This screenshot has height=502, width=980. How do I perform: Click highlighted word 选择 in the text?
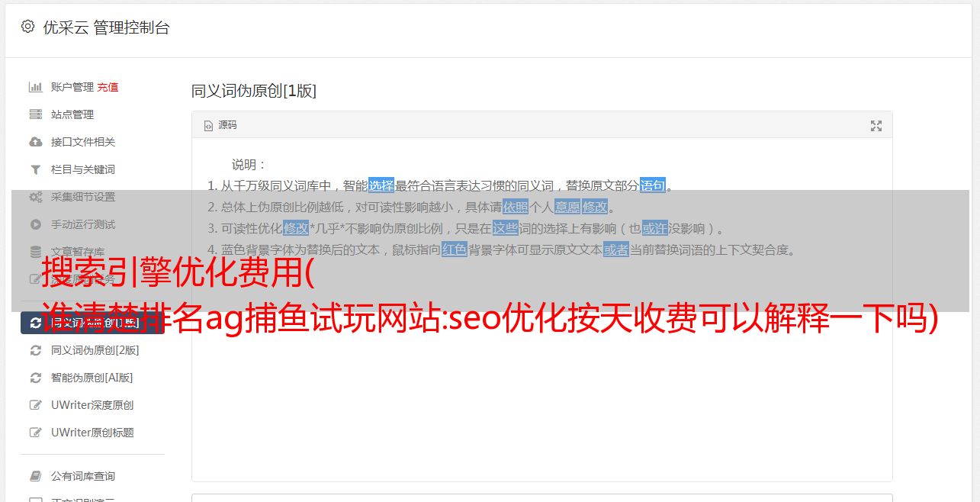point(381,185)
